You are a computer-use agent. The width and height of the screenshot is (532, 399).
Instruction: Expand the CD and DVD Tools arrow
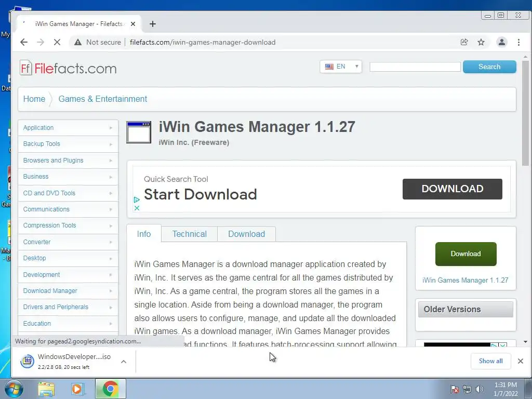tap(111, 193)
